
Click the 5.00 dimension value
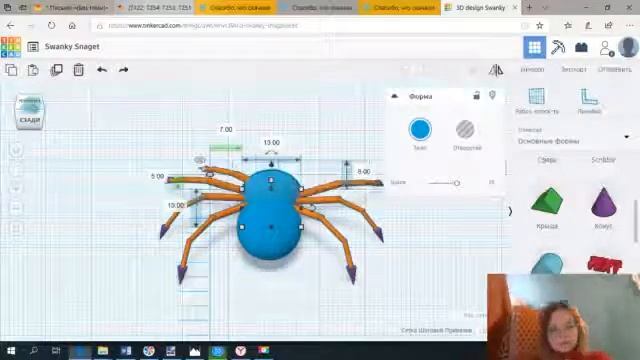pyautogui.click(x=158, y=176)
